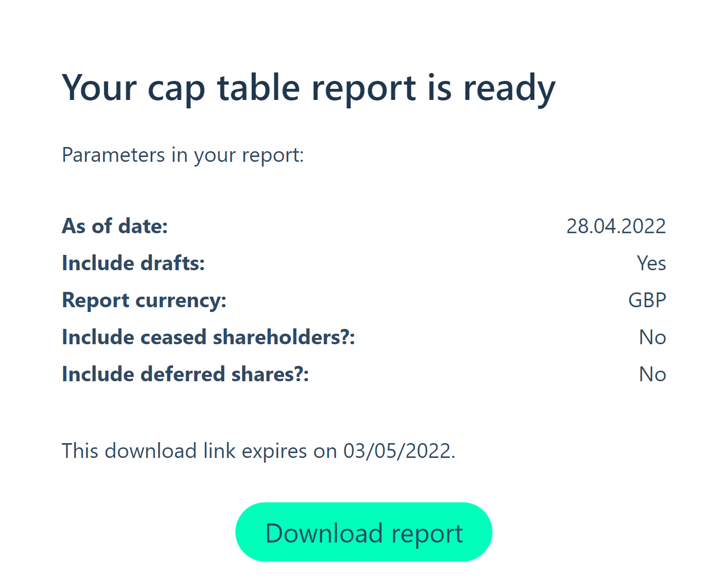Click the 'This download link expires' sentence
This screenshot has width=712, height=588.
(x=259, y=451)
